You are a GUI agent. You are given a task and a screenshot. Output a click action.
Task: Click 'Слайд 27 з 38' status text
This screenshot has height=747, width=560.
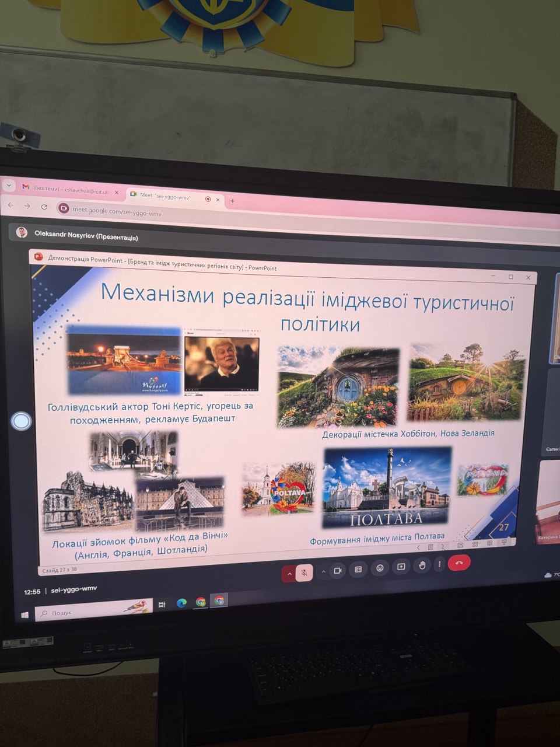point(59,570)
